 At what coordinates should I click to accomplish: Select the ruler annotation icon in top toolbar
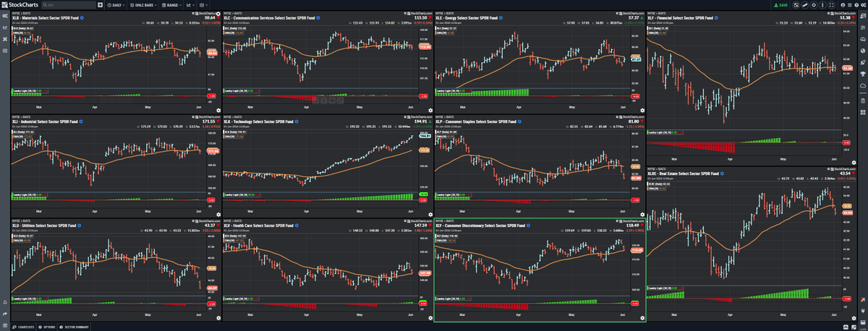(x=805, y=5)
